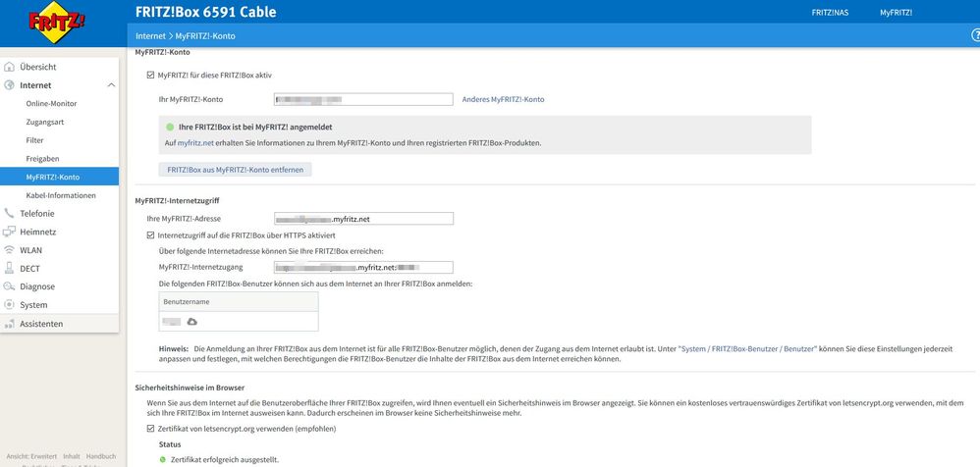Click the WLAN wifi signal icon
The image size is (980, 467).
tap(9, 250)
